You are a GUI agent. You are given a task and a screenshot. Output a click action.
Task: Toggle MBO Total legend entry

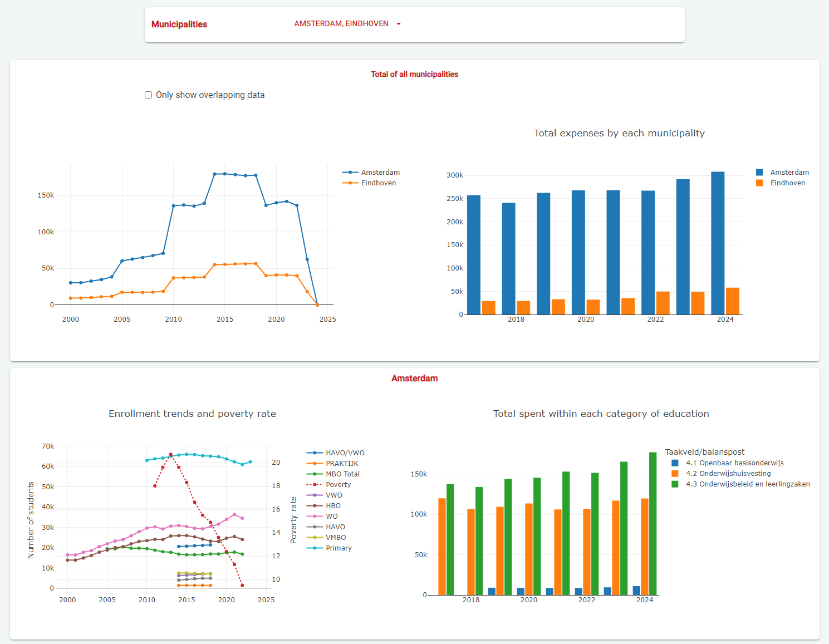pos(342,474)
